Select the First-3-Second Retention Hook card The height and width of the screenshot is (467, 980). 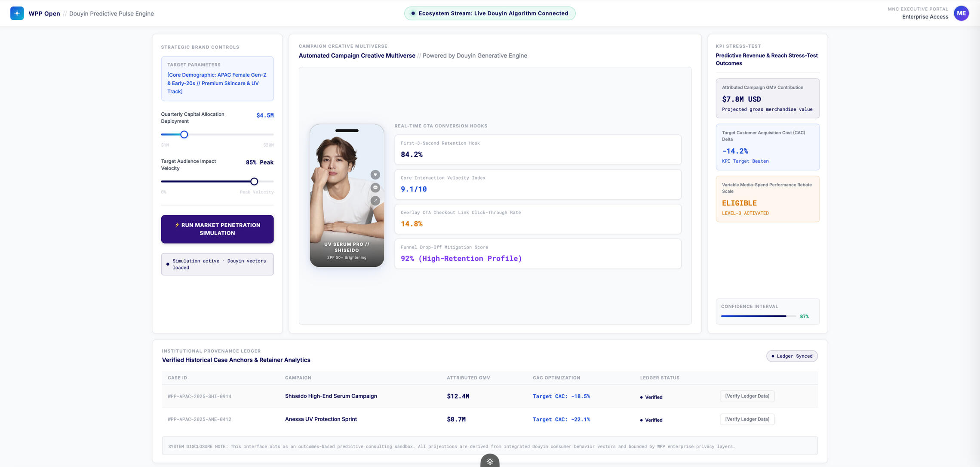(538, 150)
